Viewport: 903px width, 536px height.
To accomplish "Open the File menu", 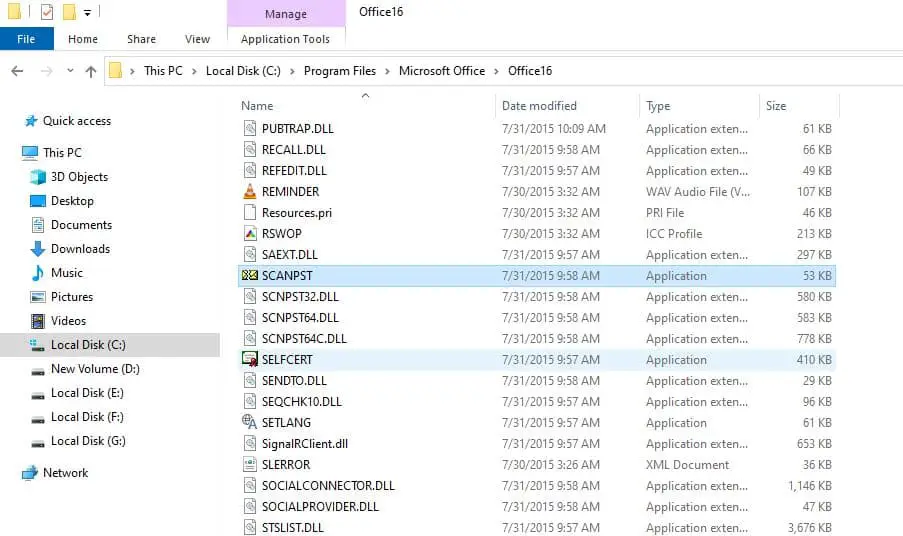I will [26, 39].
